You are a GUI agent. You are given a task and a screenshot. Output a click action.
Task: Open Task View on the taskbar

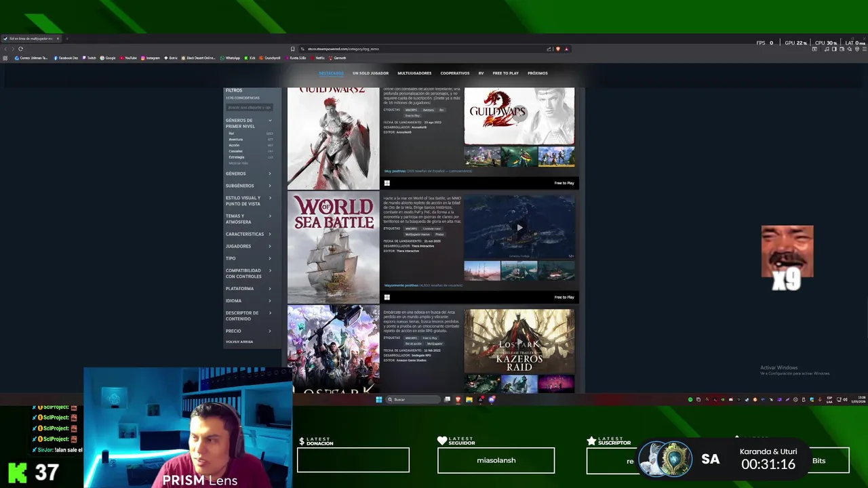pyautogui.click(x=447, y=399)
